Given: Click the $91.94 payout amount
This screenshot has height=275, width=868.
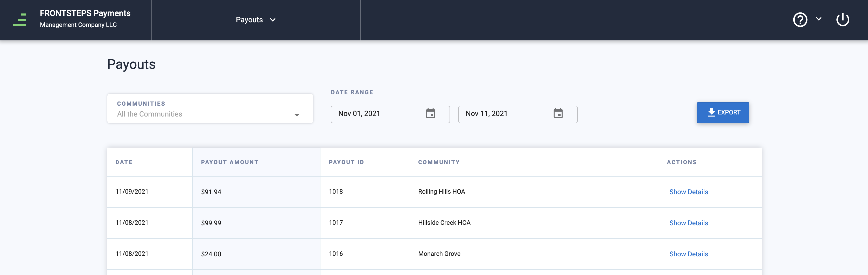Looking at the screenshot, I should click(x=211, y=192).
